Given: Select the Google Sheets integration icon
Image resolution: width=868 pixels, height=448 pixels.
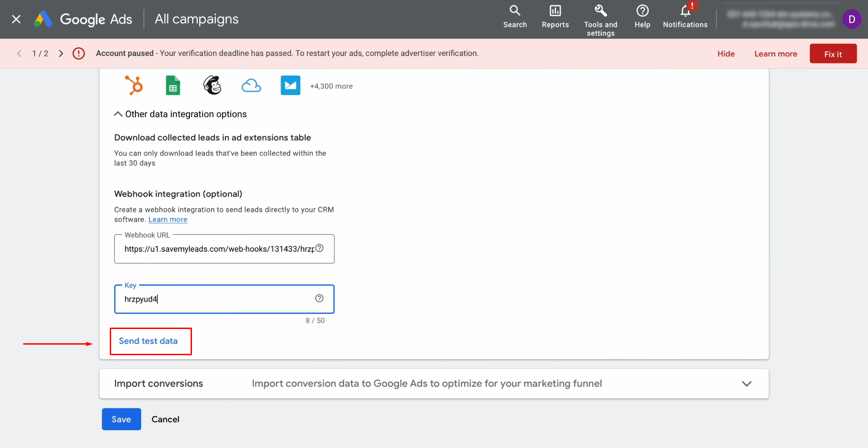Looking at the screenshot, I should pos(173,85).
